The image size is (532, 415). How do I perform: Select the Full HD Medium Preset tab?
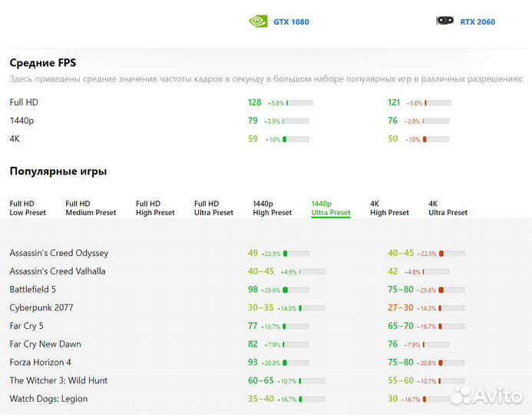[89, 208]
